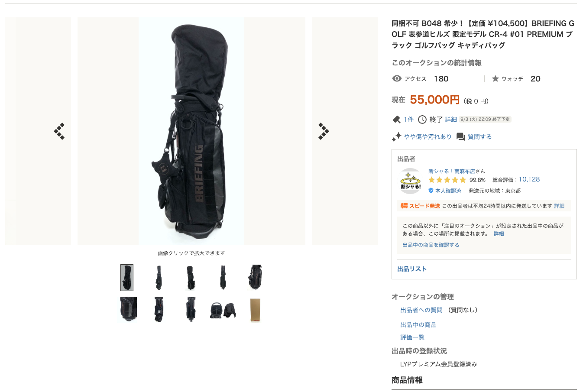This screenshot has width=583, height=392.
Task: Click 出品中の商品を確認する link
Action: pos(431,245)
